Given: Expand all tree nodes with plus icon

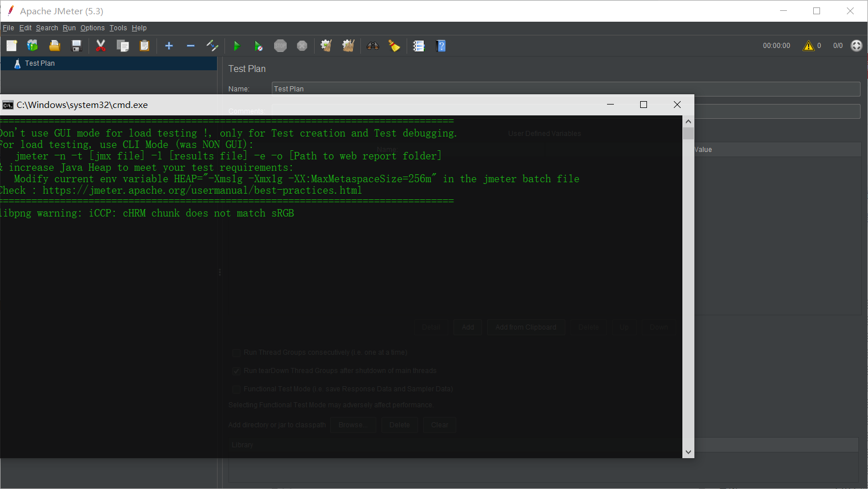Looking at the screenshot, I should pyautogui.click(x=169, y=46).
